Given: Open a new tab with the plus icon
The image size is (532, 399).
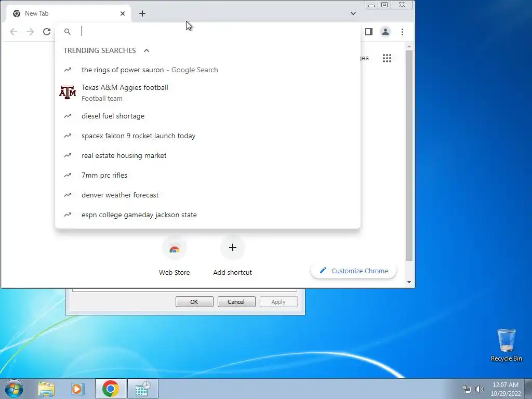Looking at the screenshot, I should click(x=142, y=14).
